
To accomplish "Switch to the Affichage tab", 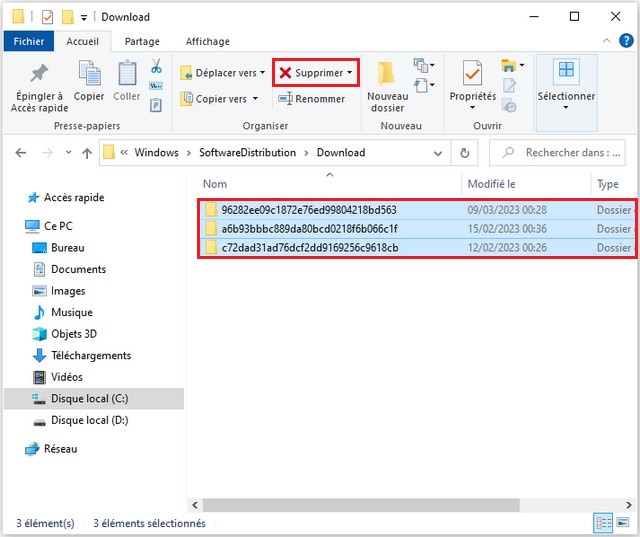I will [207, 41].
